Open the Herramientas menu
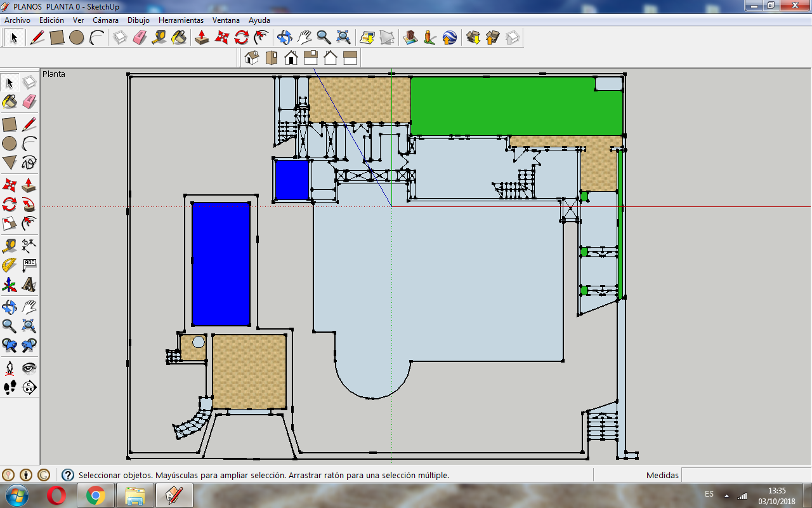Image resolution: width=812 pixels, height=508 pixels. (x=181, y=20)
